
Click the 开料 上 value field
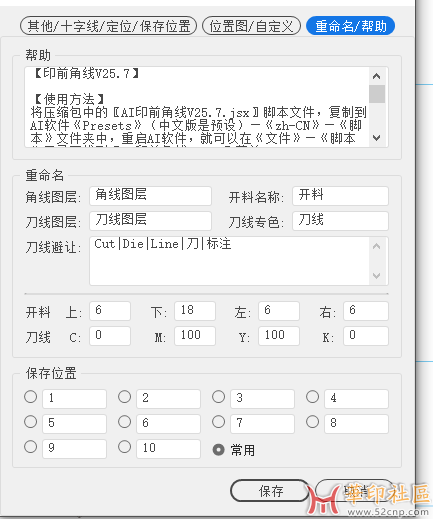point(110,311)
